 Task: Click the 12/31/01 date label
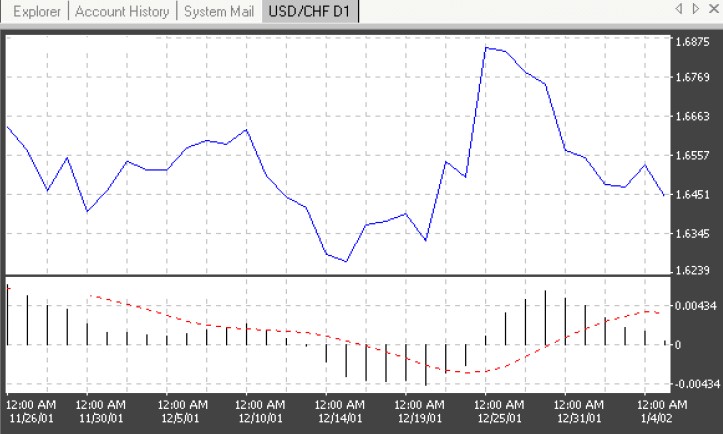[579, 419]
